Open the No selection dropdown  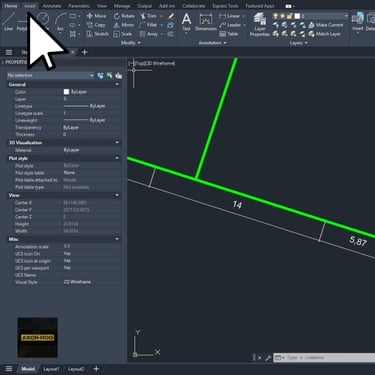(50, 76)
